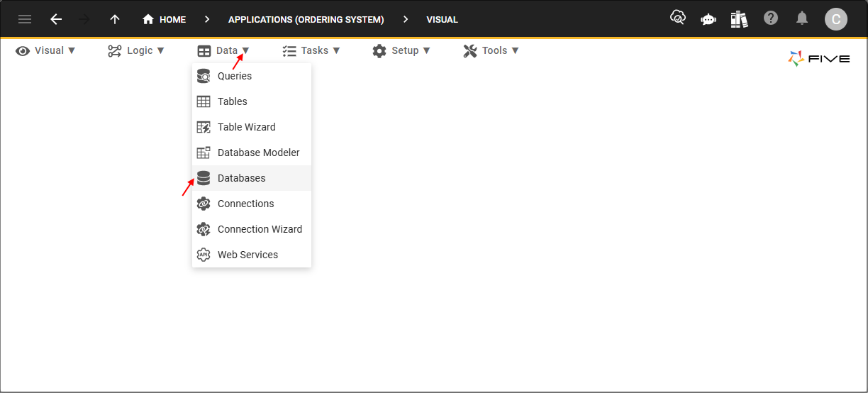Image resolution: width=868 pixels, height=393 pixels.
Task: Open the books library icon
Action: (x=739, y=19)
